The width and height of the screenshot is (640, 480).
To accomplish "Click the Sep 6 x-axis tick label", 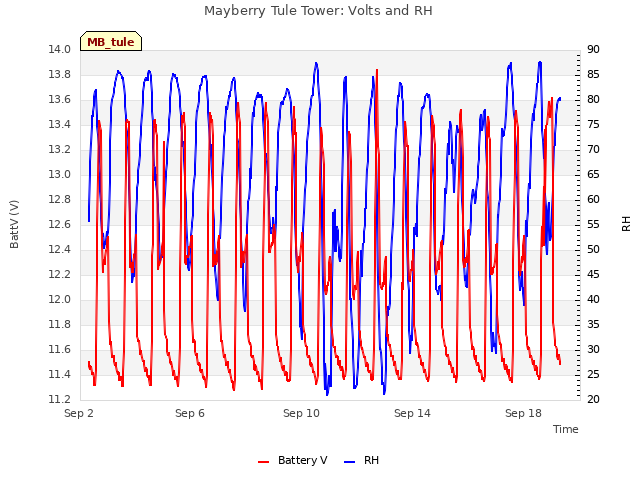I will [x=190, y=413].
